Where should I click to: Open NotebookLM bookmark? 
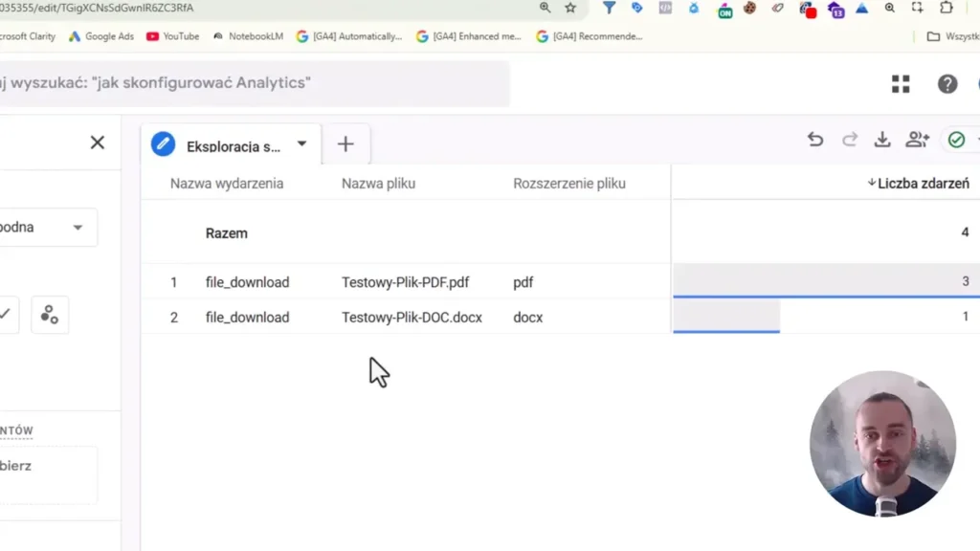[x=248, y=36]
